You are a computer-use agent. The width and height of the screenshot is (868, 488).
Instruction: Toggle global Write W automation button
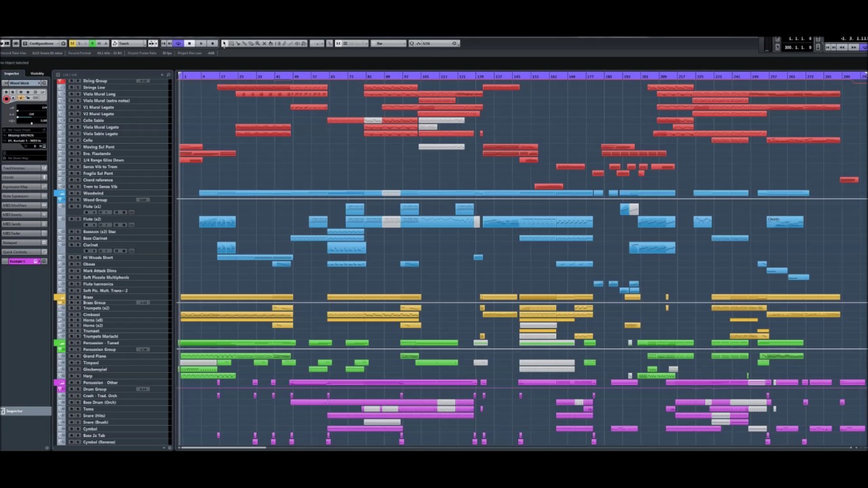click(99, 43)
